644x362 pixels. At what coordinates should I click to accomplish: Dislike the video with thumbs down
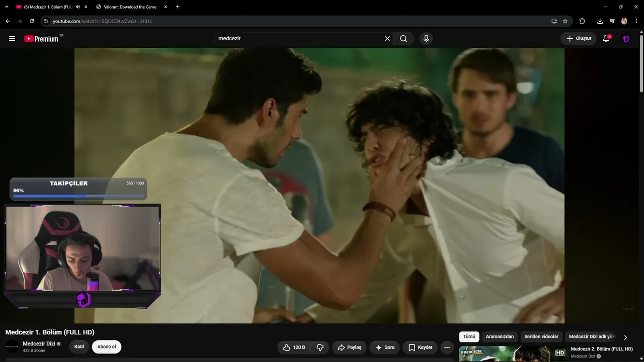pos(320,347)
